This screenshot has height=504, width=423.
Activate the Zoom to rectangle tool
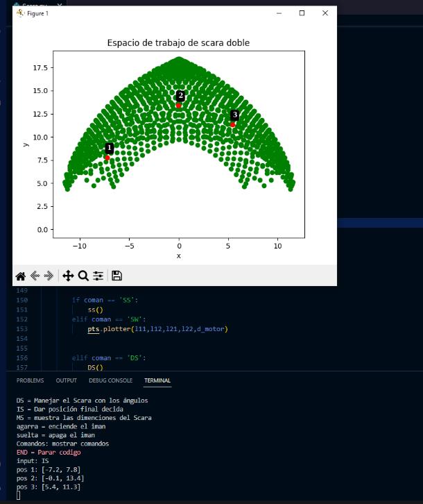83,276
